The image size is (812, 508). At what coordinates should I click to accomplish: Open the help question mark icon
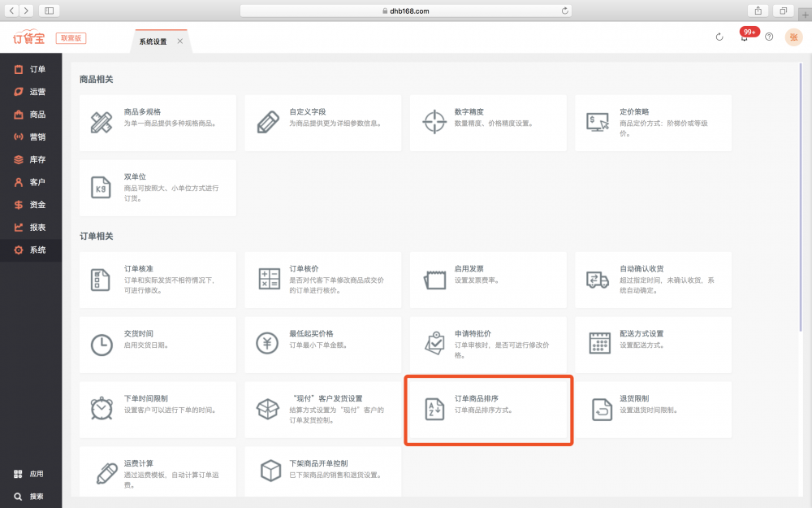point(769,37)
